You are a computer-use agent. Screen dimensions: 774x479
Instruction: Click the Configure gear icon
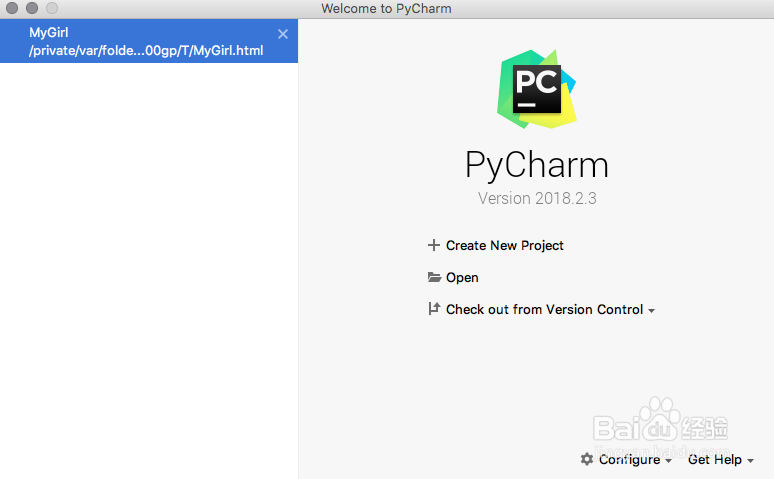click(x=587, y=459)
